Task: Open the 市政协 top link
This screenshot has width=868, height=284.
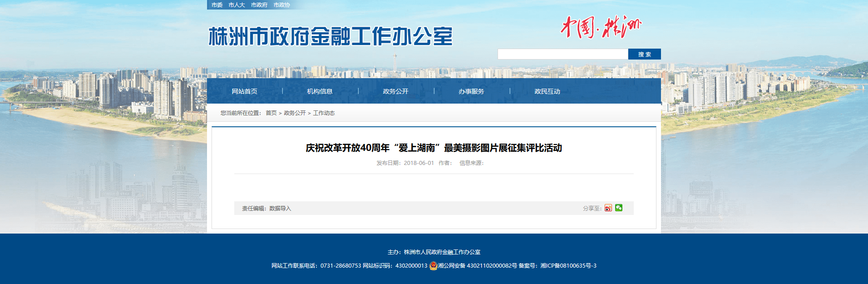Action: [x=281, y=5]
